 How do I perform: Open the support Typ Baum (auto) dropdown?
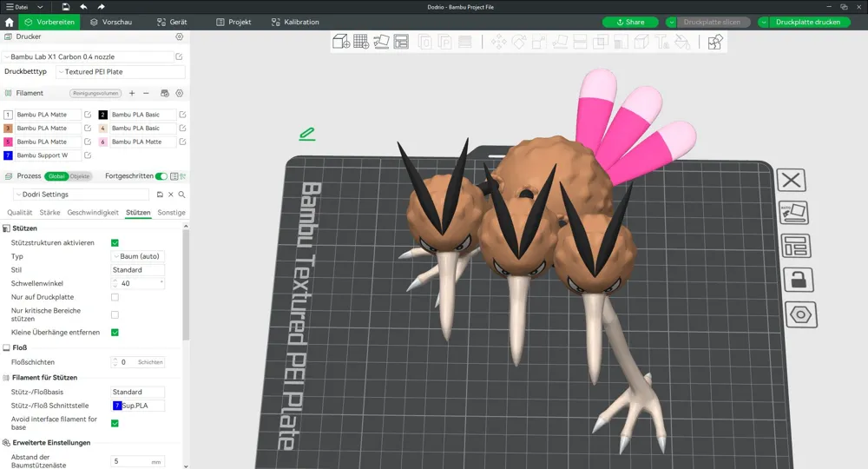138,256
